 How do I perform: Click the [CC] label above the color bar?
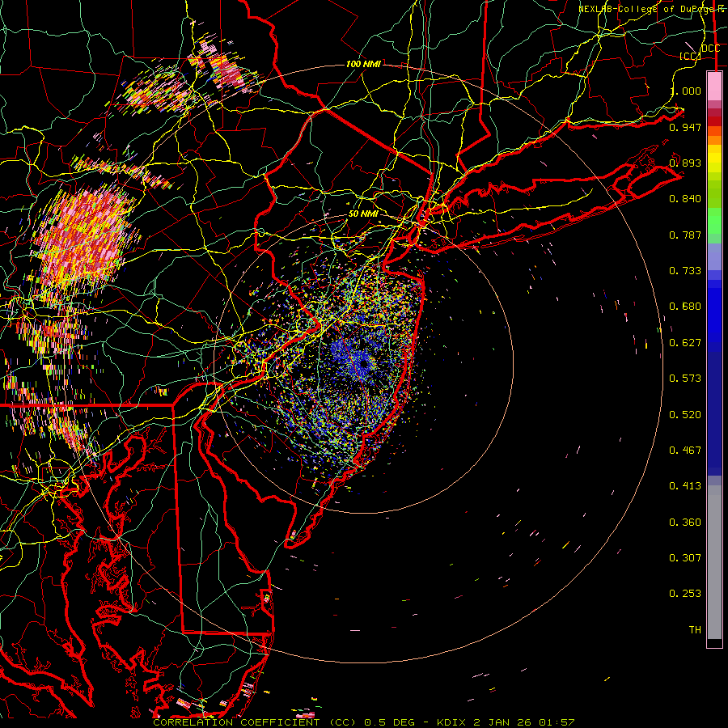pos(691,56)
